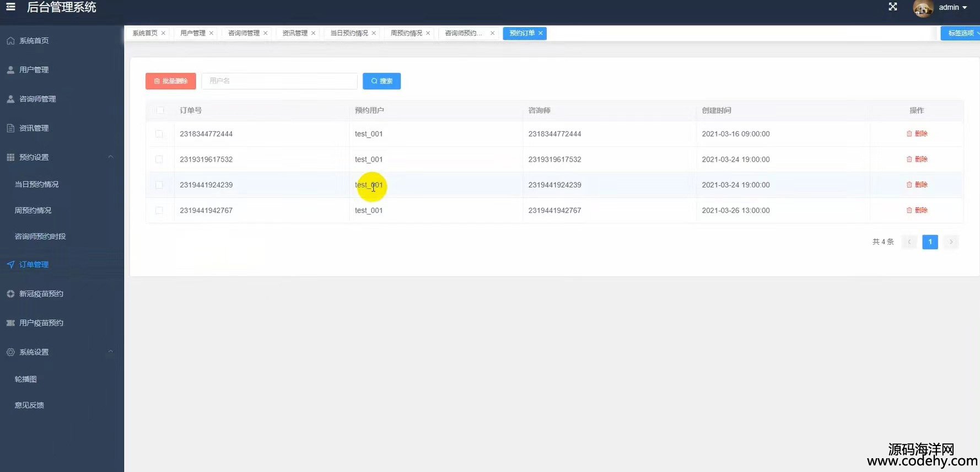Switch to the 周预约情况 tab
This screenshot has width=980, height=472.
(406, 33)
